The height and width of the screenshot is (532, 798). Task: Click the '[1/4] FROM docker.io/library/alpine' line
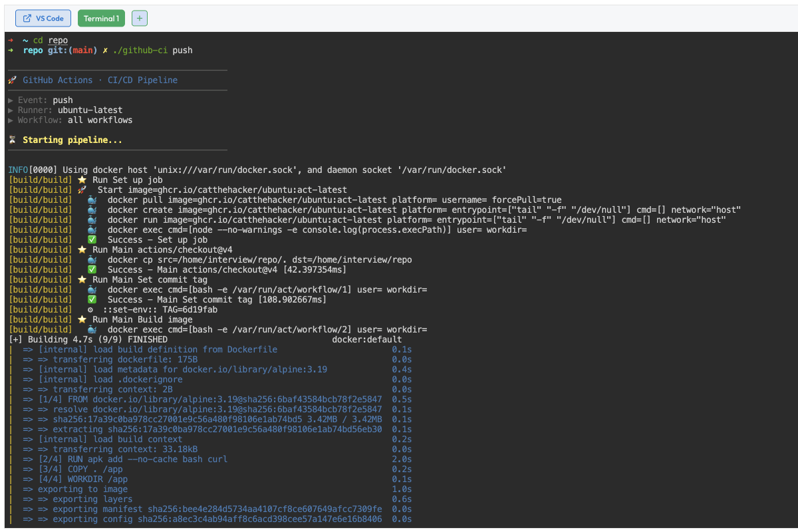[x=209, y=400]
